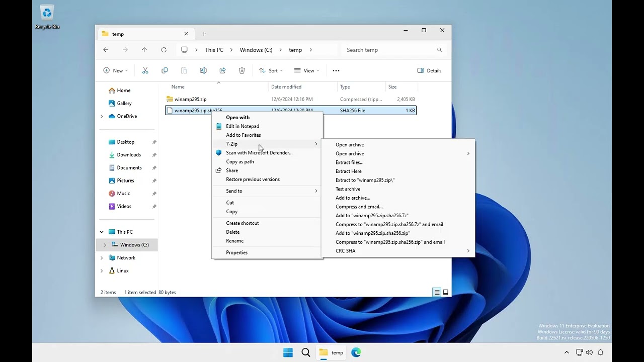Open the New item dropdown

[115, 70]
